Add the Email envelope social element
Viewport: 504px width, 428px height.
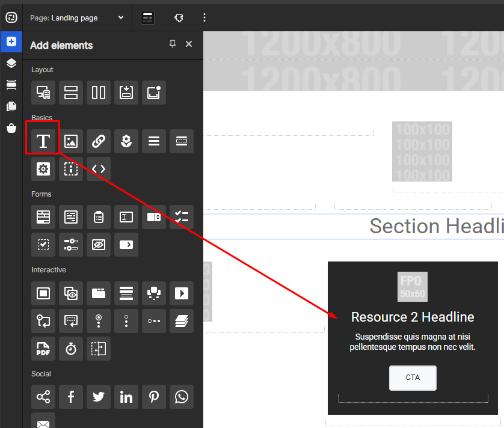(43, 420)
